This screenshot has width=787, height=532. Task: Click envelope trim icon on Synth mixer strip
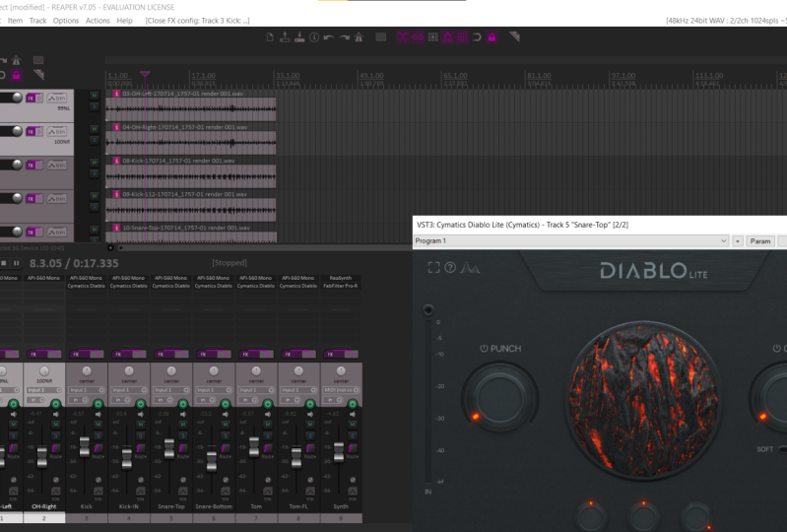353,492
